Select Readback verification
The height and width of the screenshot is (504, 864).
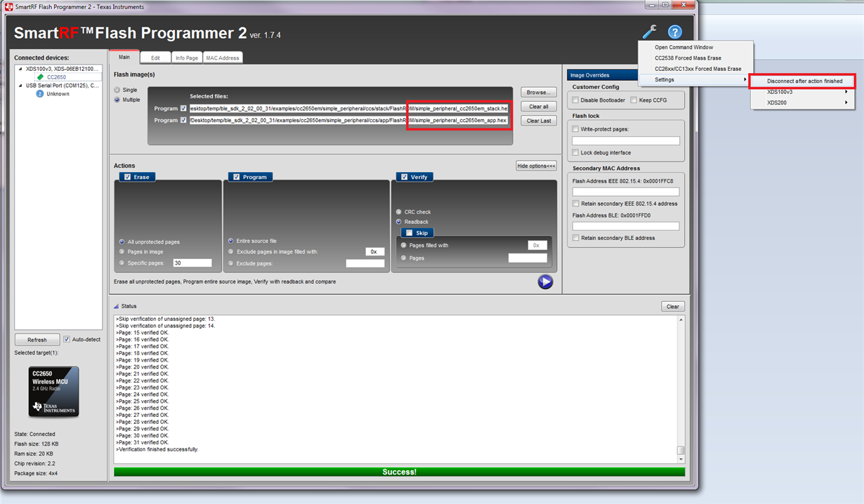[399, 222]
